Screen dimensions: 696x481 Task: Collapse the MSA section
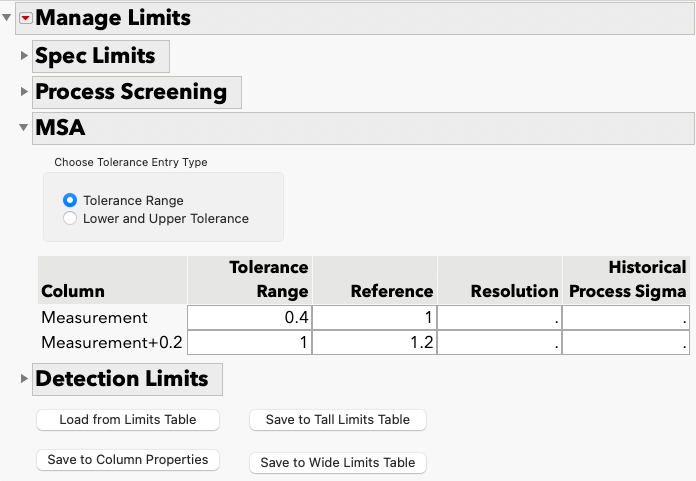tap(24, 128)
